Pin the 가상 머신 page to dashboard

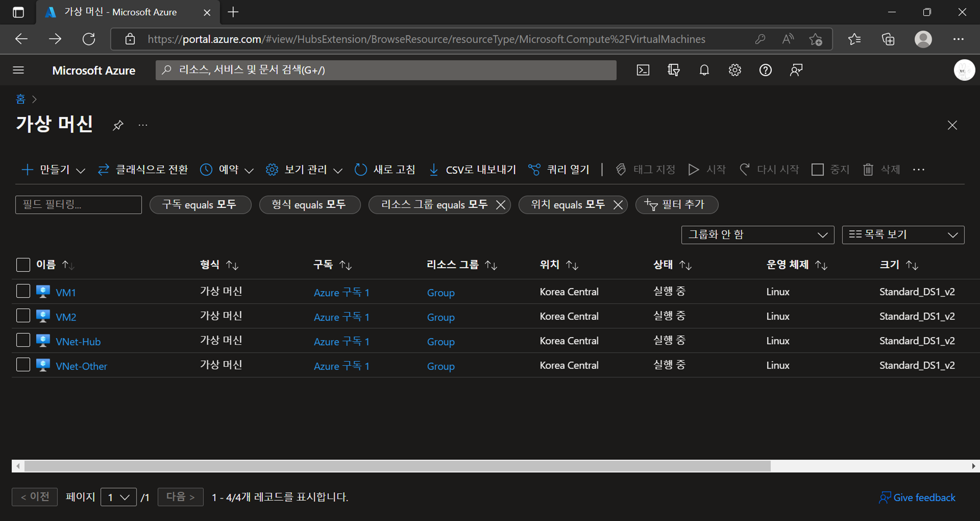point(118,125)
